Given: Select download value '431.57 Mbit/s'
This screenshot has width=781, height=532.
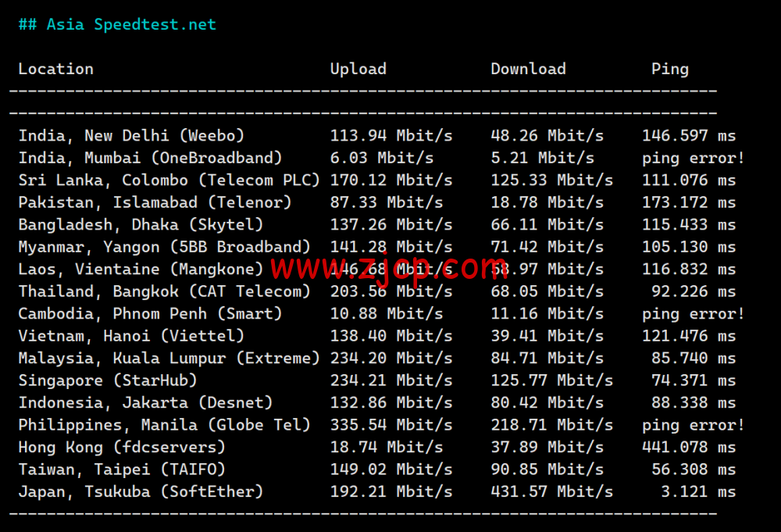Looking at the screenshot, I should click(552, 491).
